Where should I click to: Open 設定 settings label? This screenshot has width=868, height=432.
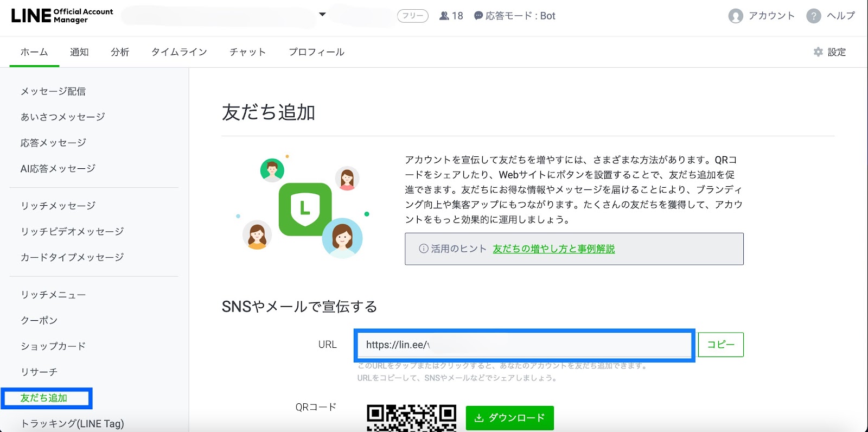[837, 52]
